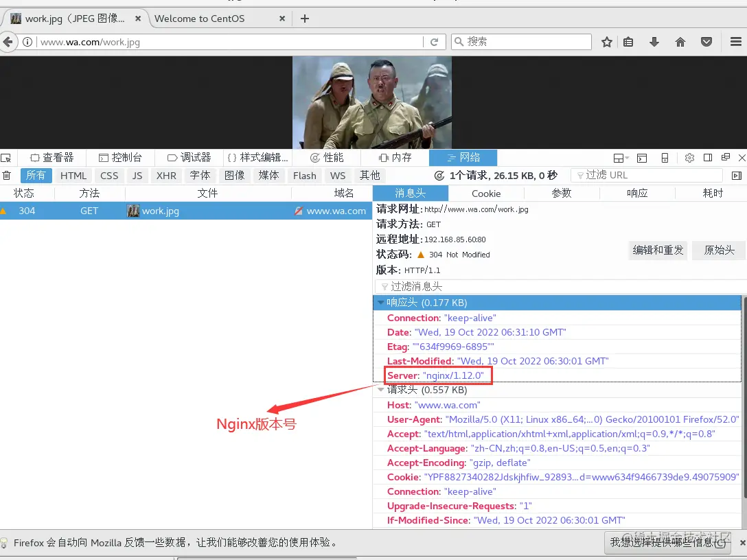Collapse the 响应头 response headers section
This screenshot has width=747, height=560.
[x=380, y=302]
